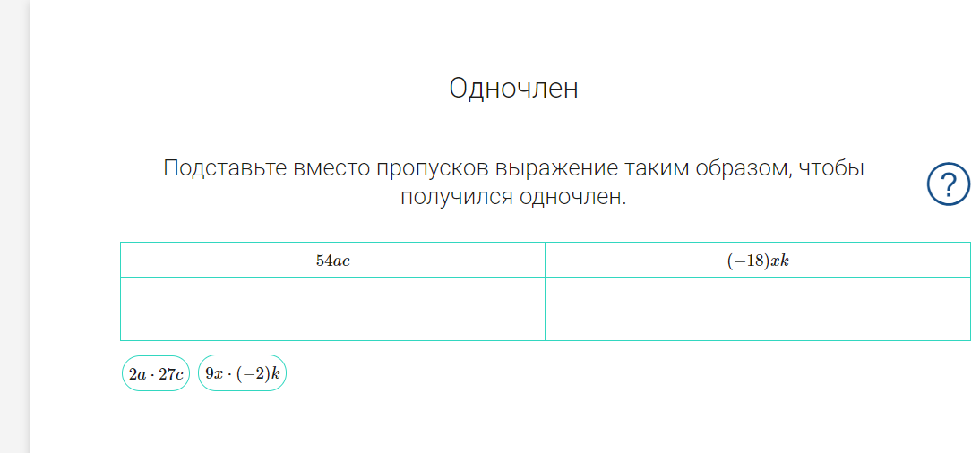980x453 pixels.
Task: Click the empty cell under 54ac
Action: pyautogui.click(x=332, y=309)
